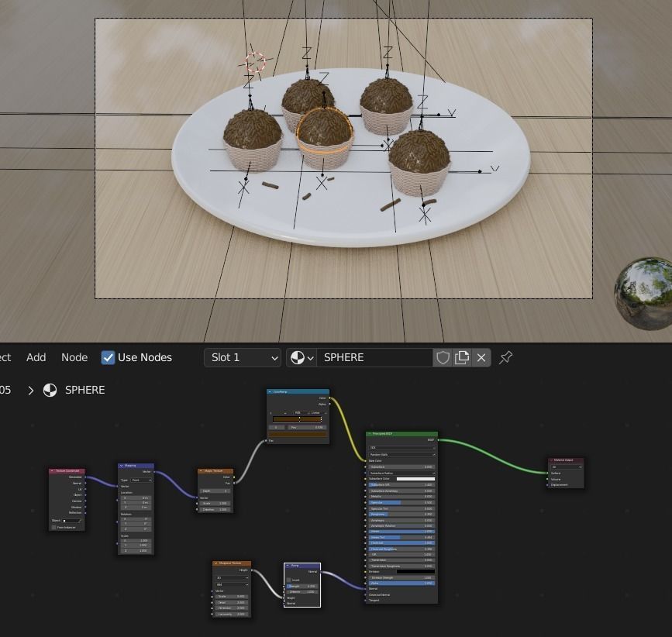Click the Specular slider in Principled BSDF
The image size is (672, 637).
point(402,502)
